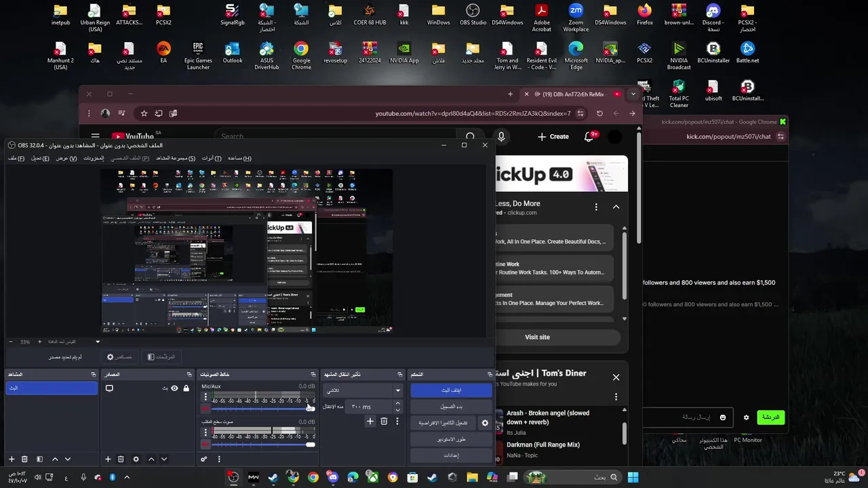Open source Properties button with gear
This screenshot has width=868, height=488.
point(119,357)
